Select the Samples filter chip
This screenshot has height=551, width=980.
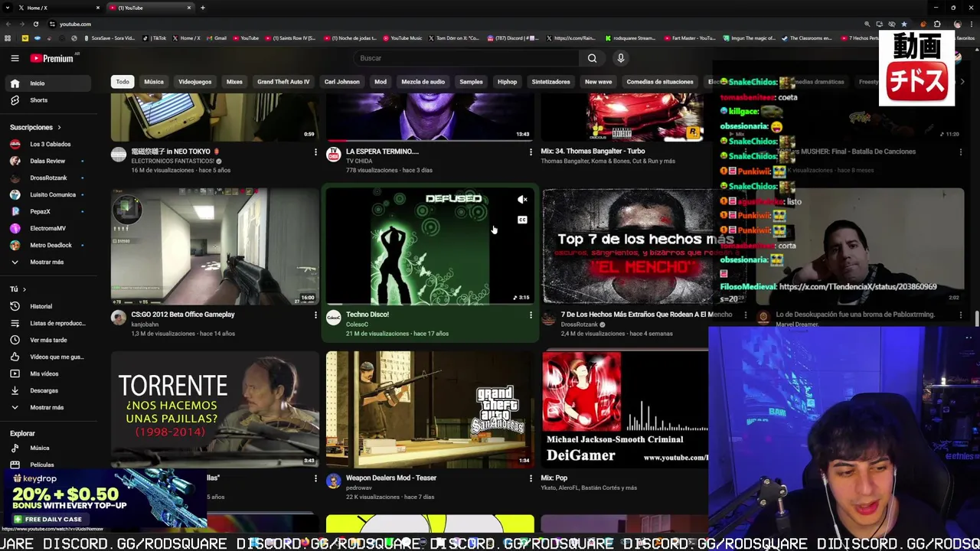(x=471, y=82)
